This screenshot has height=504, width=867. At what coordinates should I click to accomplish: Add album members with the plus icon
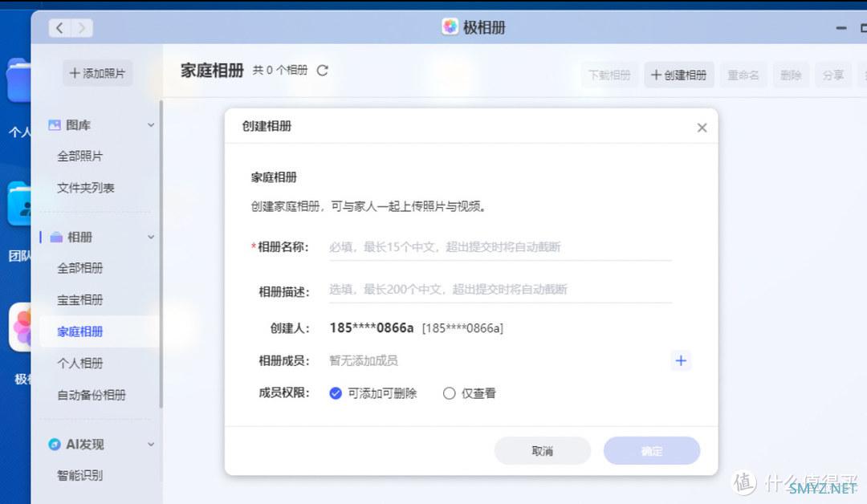(681, 361)
